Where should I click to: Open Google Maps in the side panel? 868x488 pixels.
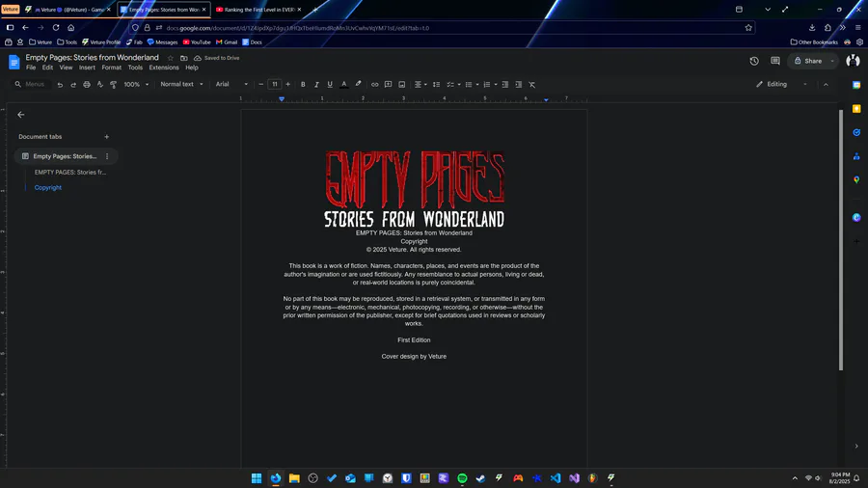pyautogui.click(x=856, y=179)
